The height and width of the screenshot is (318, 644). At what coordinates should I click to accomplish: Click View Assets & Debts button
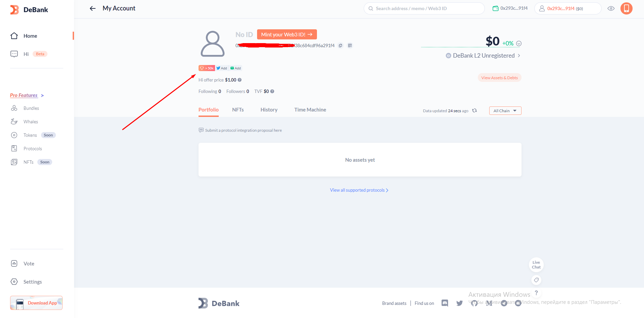(499, 78)
